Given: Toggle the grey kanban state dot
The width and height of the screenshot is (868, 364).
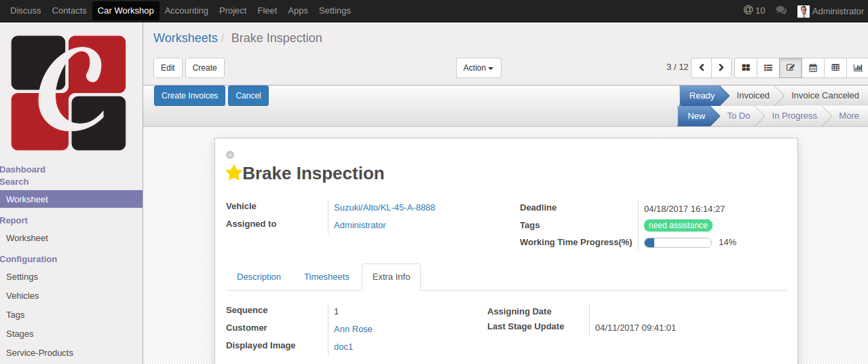Looking at the screenshot, I should (x=230, y=155).
